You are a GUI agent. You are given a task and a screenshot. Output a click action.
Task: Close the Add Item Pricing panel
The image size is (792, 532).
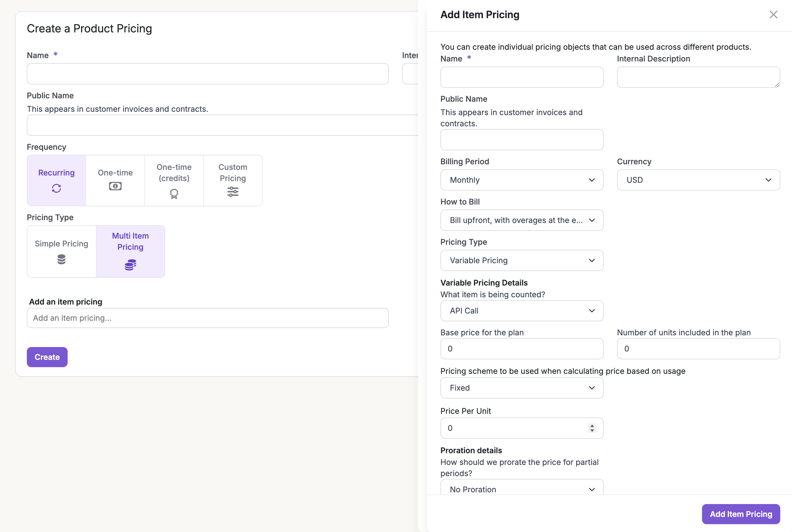tap(773, 15)
